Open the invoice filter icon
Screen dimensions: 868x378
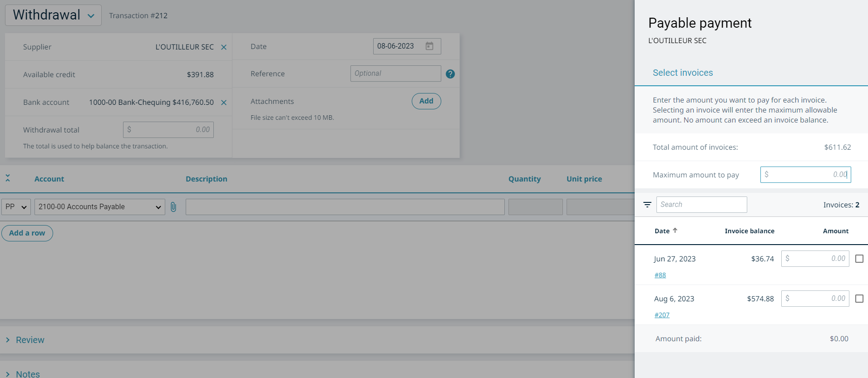tap(647, 205)
